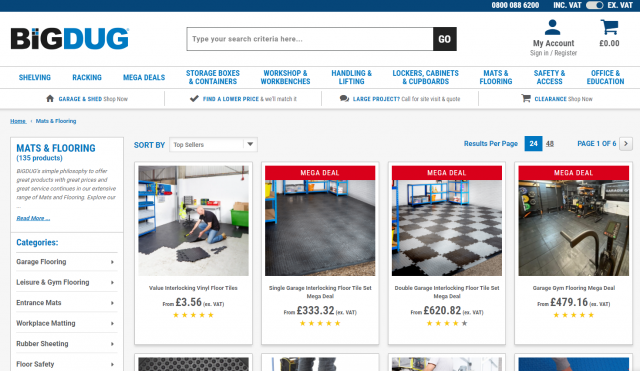This screenshot has width=640, height=371.
Task: Click the £479.16 price text
Action: pos(569,302)
